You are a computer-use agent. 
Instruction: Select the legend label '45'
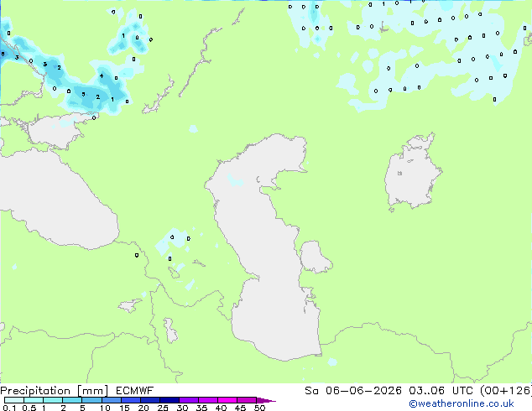(240, 408)
